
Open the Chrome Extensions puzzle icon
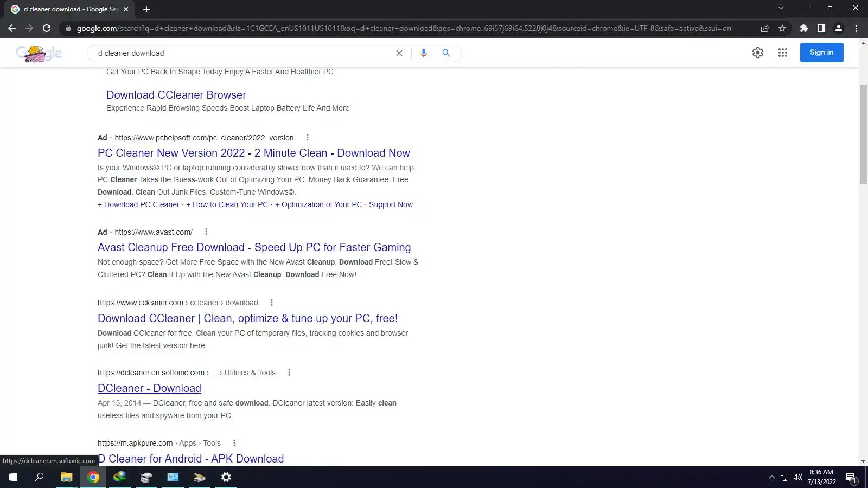pos(804,28)
